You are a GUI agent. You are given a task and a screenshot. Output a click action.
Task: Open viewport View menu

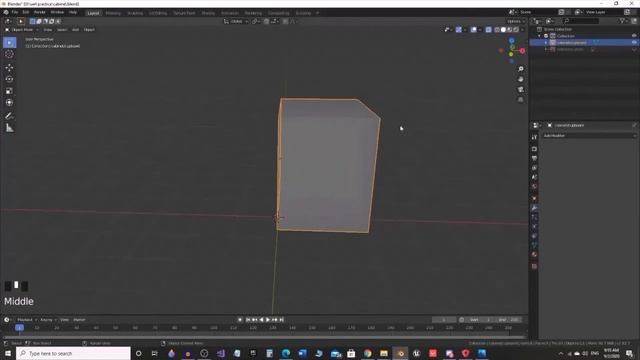[x=48, y=30]
